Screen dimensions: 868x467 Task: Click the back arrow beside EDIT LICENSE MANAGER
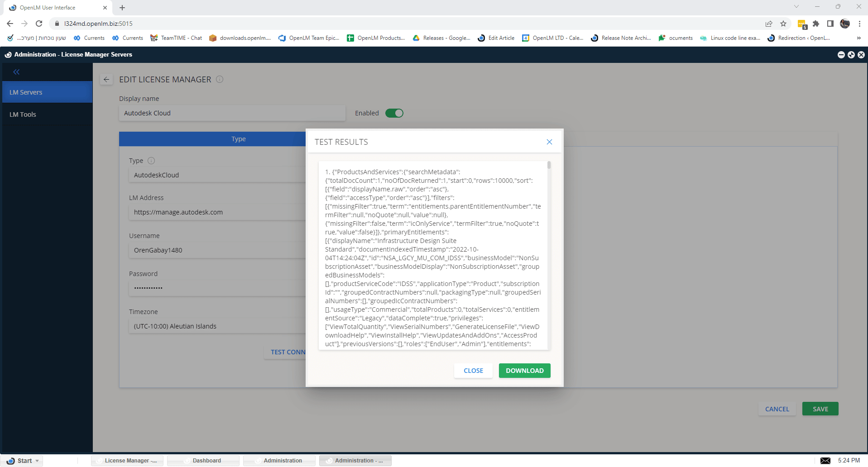[x=106, y=79]
